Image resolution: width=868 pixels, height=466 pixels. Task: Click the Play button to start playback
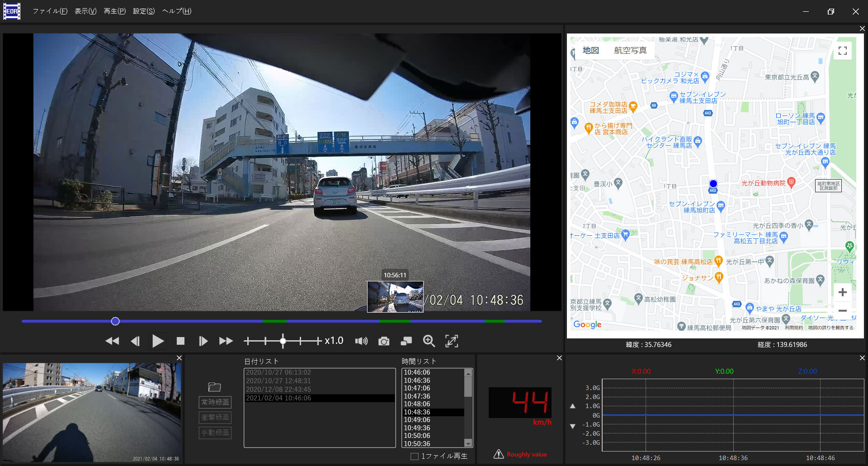click(158, 341)
